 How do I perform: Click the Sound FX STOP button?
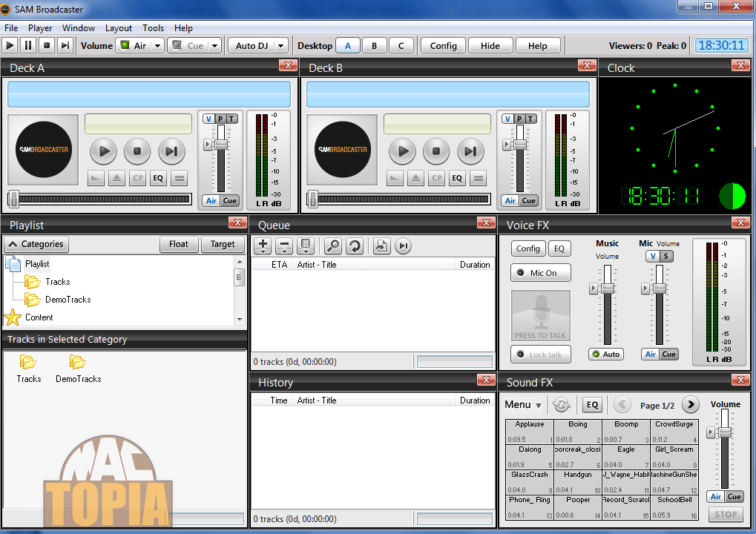tap(726, 515)
